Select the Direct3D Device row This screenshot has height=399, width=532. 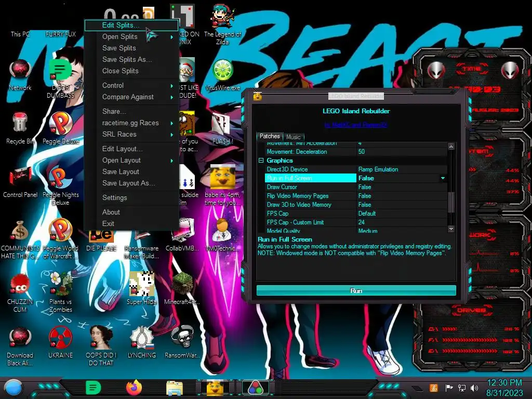click(356, 169)
